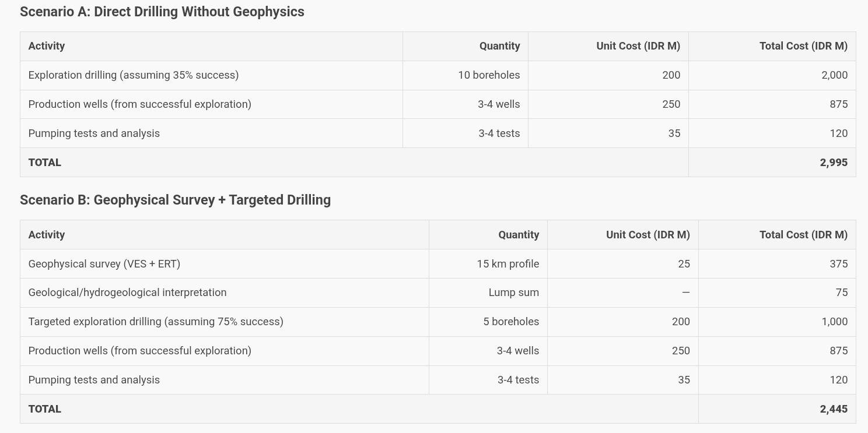Click the Quantity header in Scenario B table

(518, 235)
